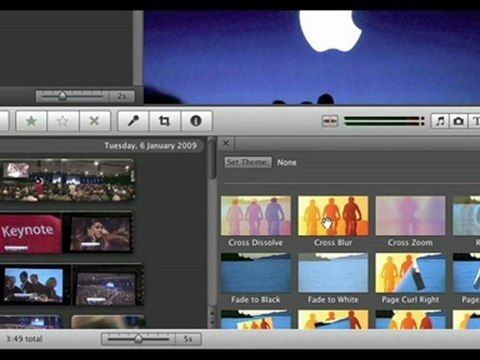Select the Fade to White transition

(x=333, y=273)
